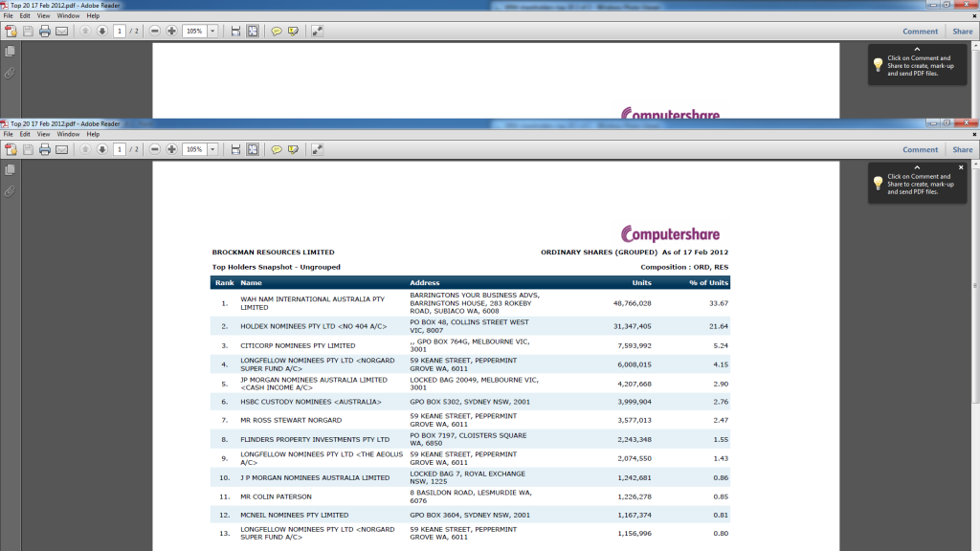Add sticky note comment in back window
This screenshot has height=551, width=980.
(x=277, y=31)
